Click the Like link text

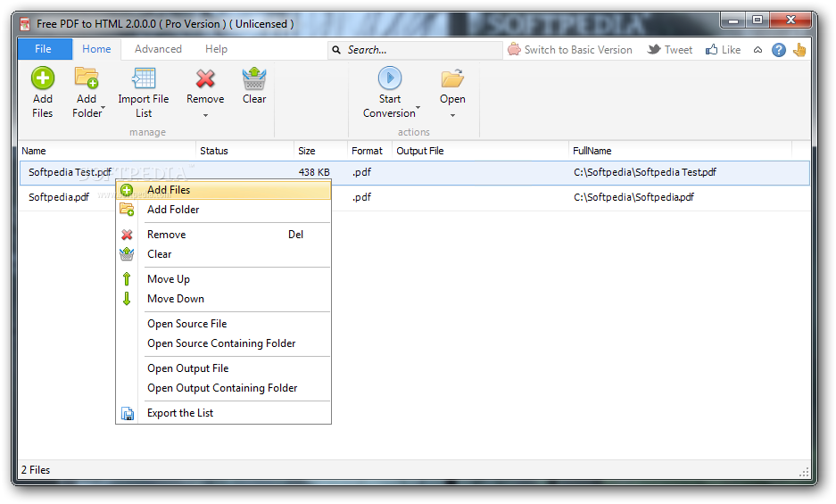731,50
